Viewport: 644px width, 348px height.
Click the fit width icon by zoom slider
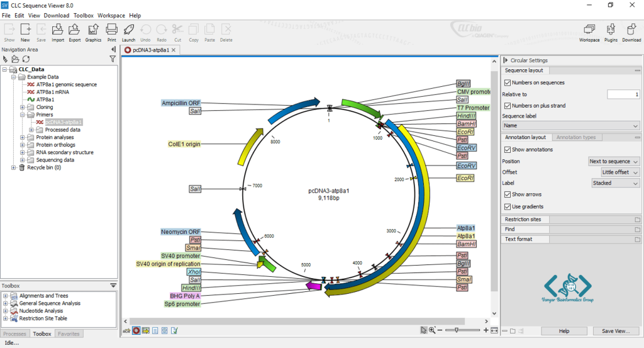click(x=494, y=330)
